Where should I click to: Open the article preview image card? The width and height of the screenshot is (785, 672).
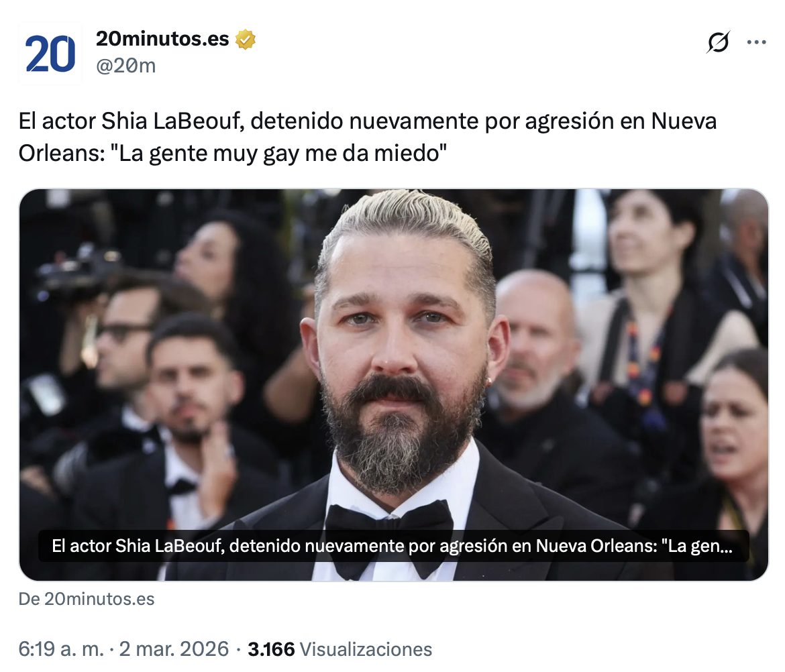pos(393,385)
